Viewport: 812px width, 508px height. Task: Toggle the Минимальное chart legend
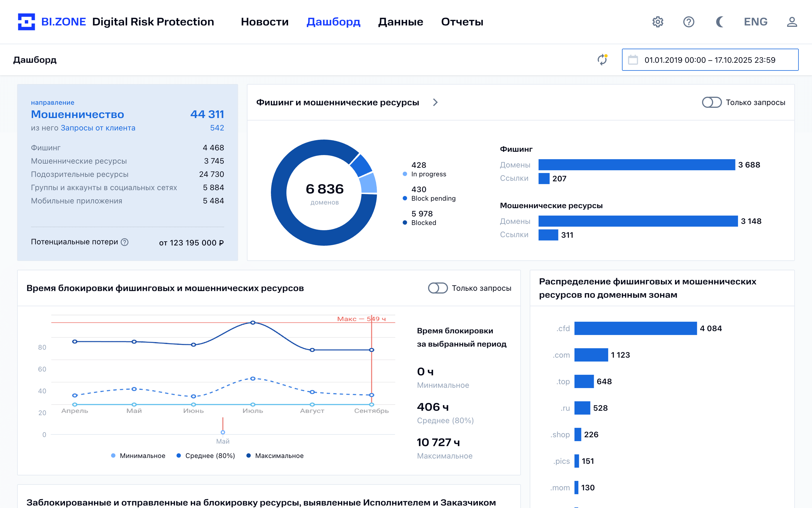tap(138, 455)
